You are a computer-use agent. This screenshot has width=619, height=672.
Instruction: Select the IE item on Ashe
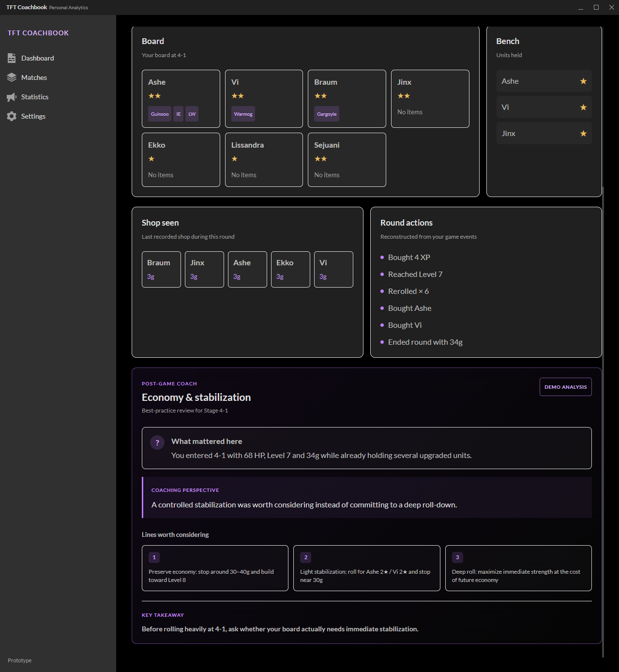pos(179,114)
